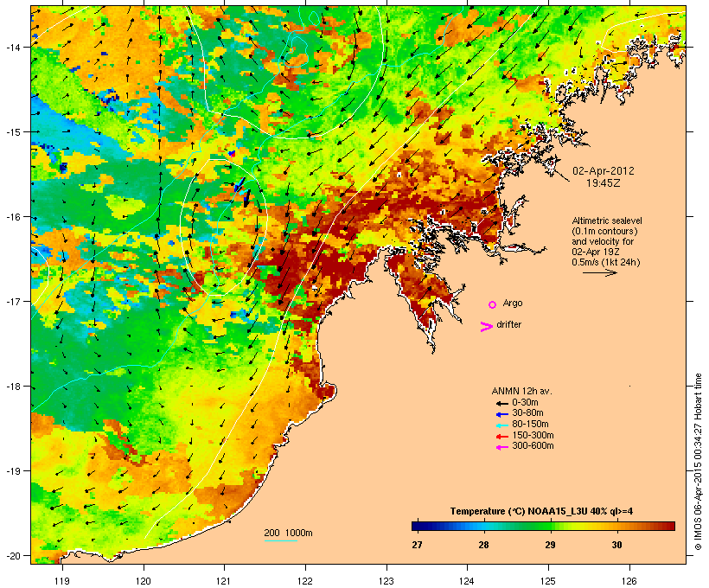Click latitude axis label -19
Screen dimensions: 709x588
click(12, 471)
